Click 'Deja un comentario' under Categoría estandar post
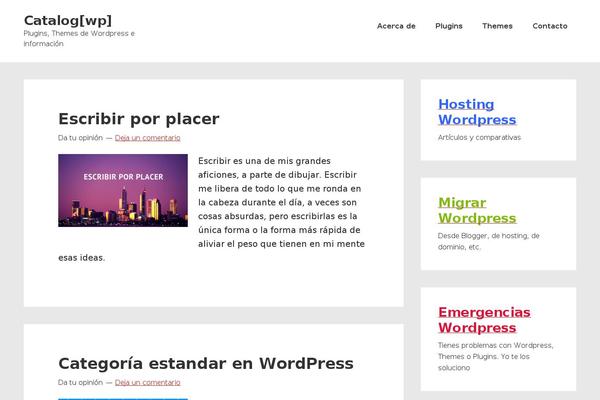This screenshot has height=400, width=600. [x=147, y=382]
